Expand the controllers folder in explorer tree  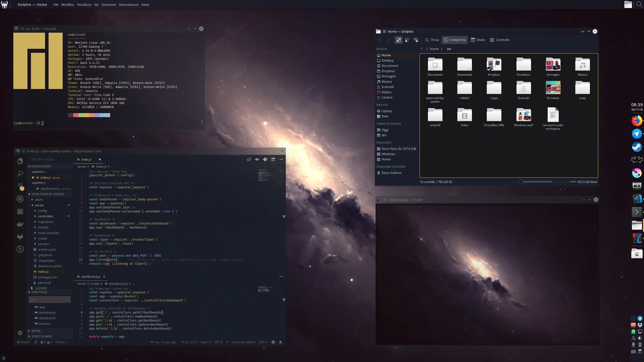coord(46,216)
